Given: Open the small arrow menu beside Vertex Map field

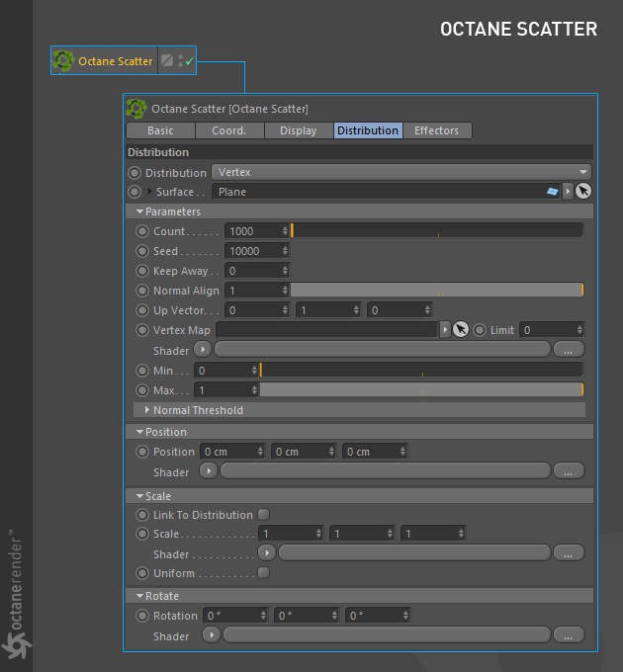Looking at the screenshot, I should (x=445, y=329).
